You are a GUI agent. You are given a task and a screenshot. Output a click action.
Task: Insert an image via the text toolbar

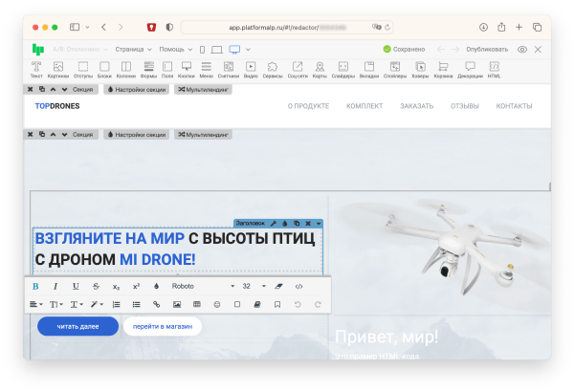(x=176, y=304)
